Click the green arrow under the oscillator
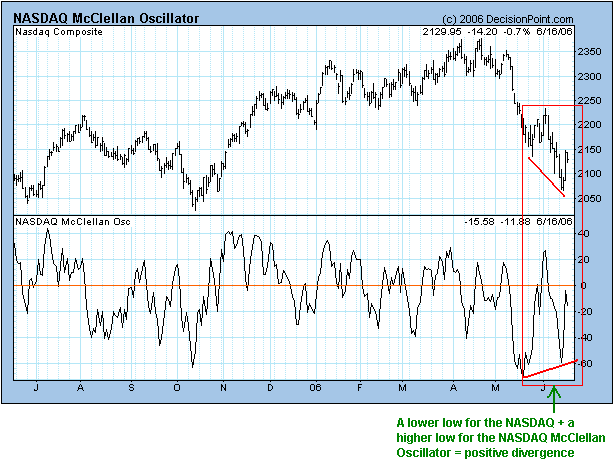 (556, 395)
